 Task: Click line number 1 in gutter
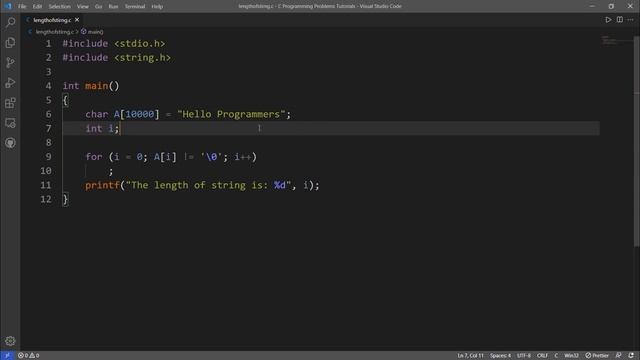[48, 43]
